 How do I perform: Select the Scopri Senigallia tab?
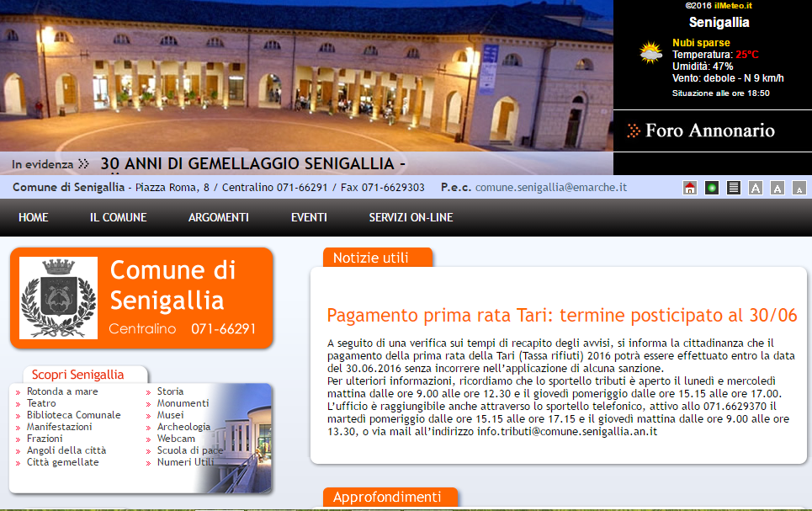pos(86,375)
